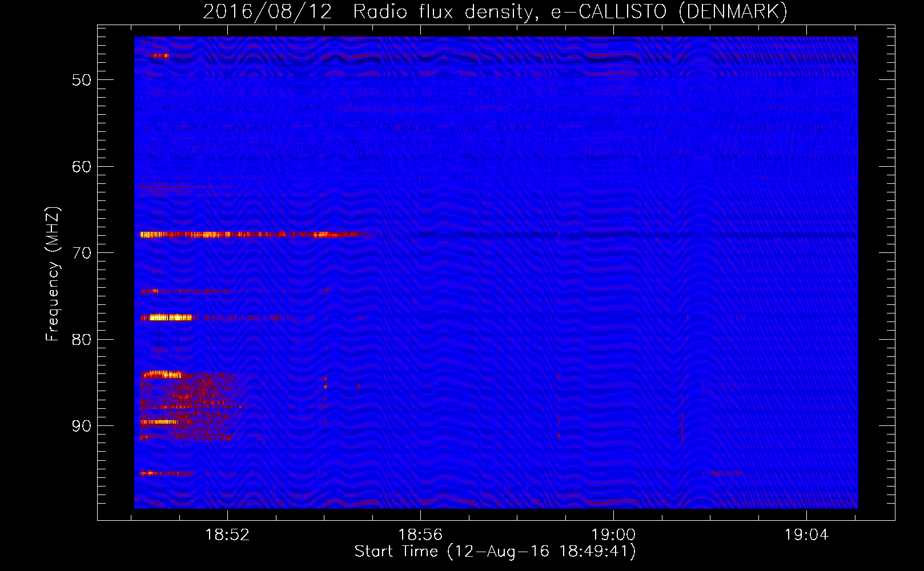Click the red burst cluster between 84-91 MHz
The height and width of the screenshot is (571, 924).
[x=191, y=405]
